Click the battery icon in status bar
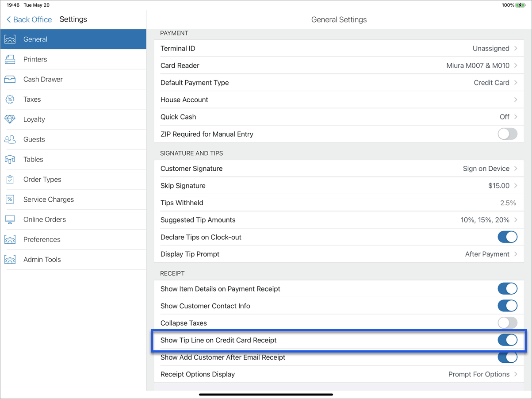Viewport: 532px width, 399px height. coord(521,5)
